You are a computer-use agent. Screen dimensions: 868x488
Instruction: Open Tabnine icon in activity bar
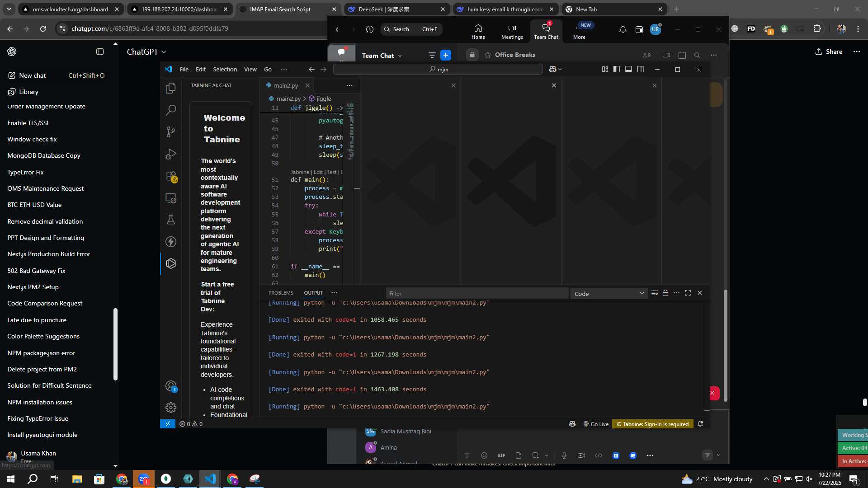tap(171, 263)
